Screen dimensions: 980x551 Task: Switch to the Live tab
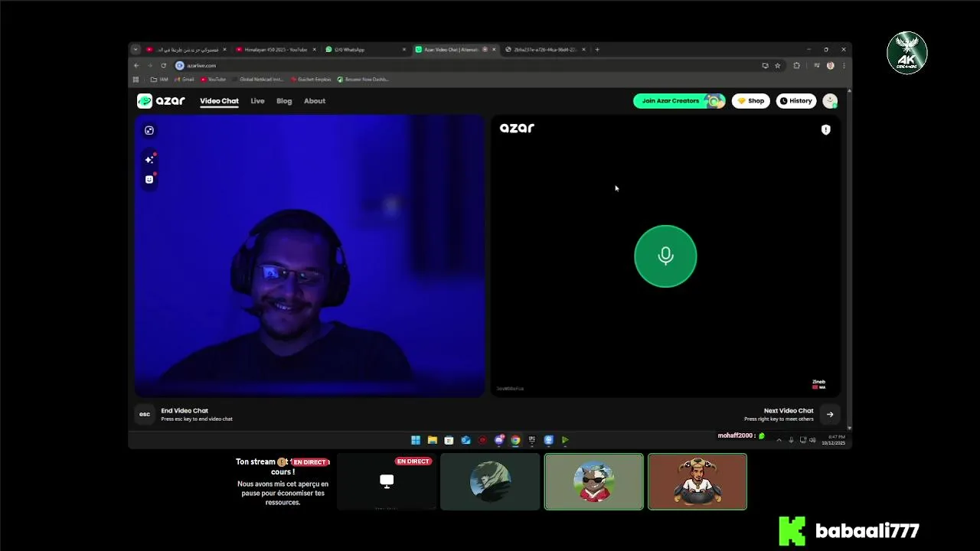tap(257, 101)
